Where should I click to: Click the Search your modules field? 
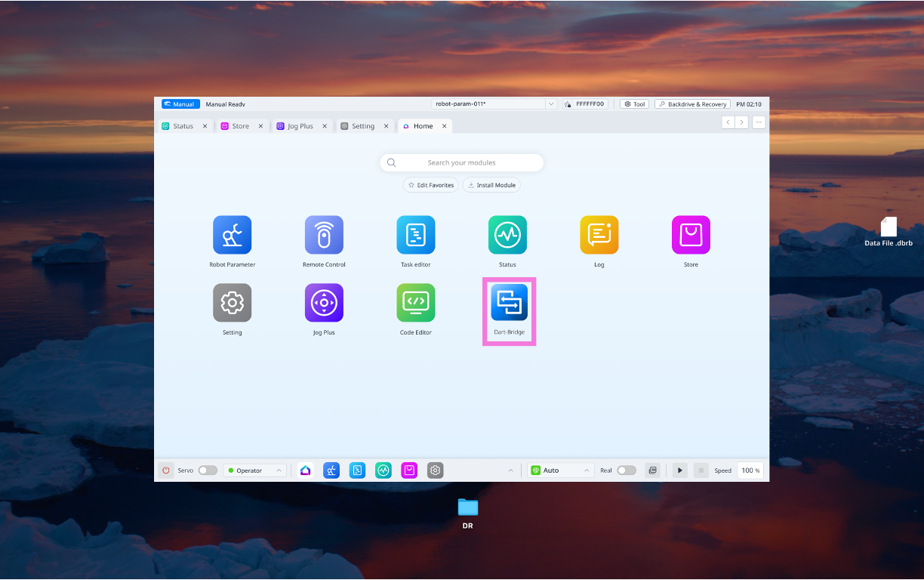pos(461,162)
